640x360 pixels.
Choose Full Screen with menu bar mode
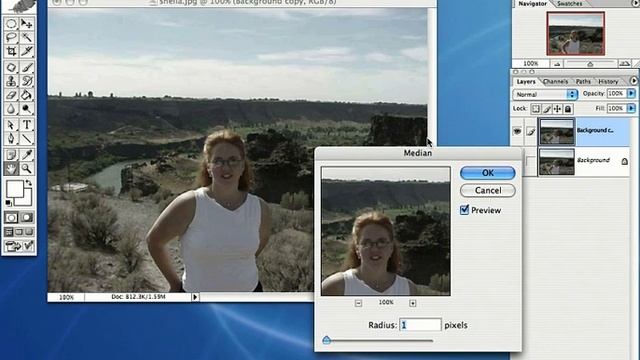19,232
